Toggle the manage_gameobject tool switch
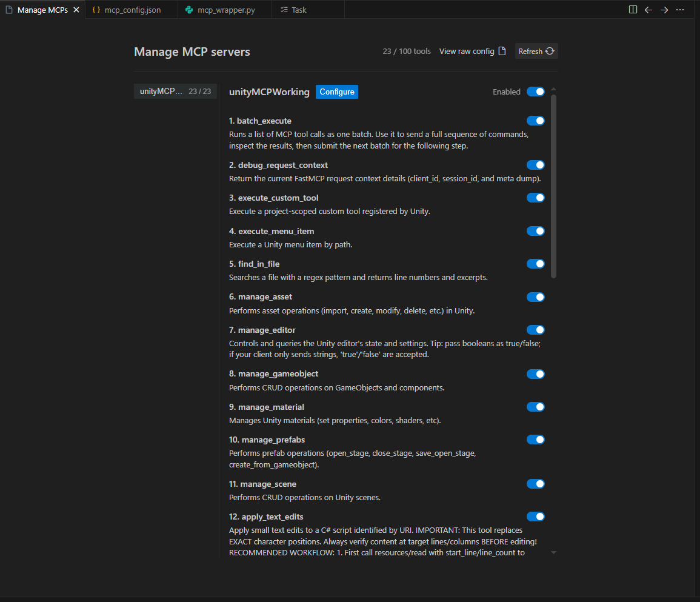700x602 pixels. 535,374
